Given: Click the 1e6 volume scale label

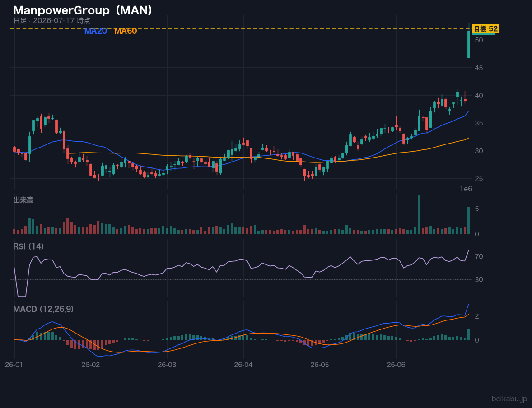Looking at the screenshot, I should [466, 189].
